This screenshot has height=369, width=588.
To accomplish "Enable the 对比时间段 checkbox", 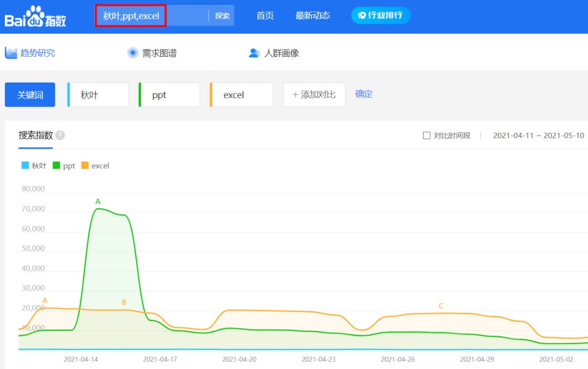I will [427, 136].
